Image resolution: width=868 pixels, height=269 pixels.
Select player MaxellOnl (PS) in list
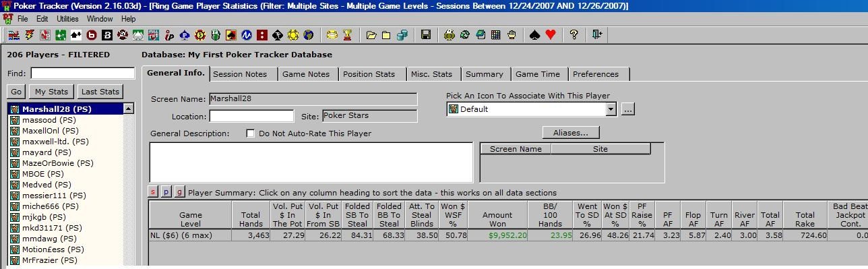50,131
